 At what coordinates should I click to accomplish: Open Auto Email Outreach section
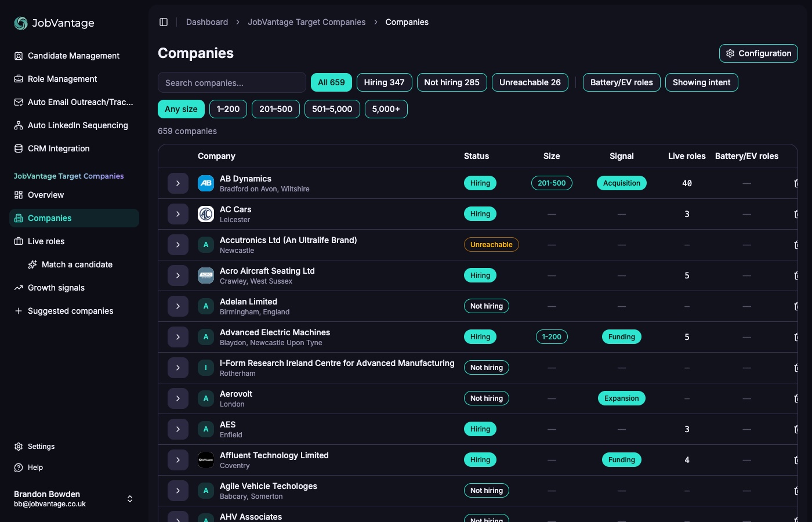[x=74, y=102]
